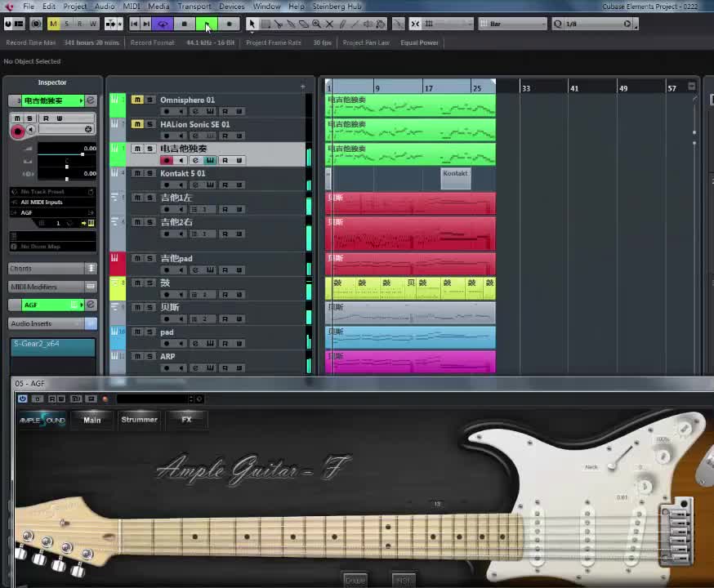Select the Object Selection arrow tool
The height and width of the screenshot is (588, 714).
click(x=252, y=24)
